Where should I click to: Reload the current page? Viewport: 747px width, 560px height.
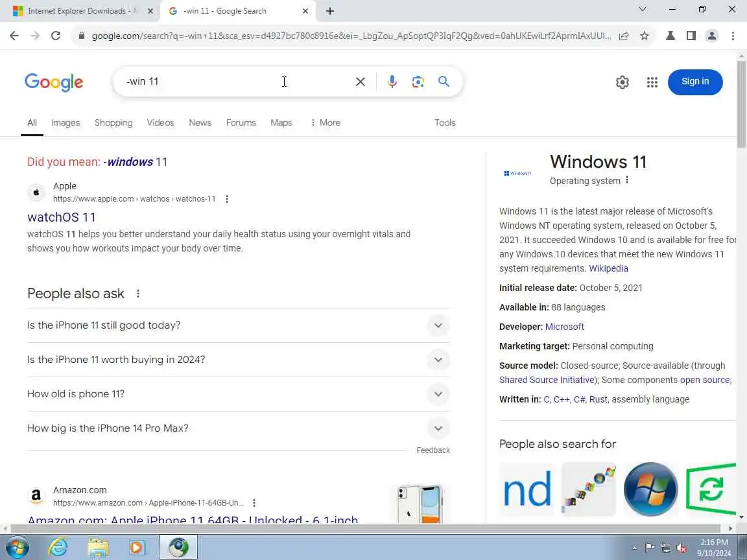pyautogui.click(x=56, y=36)
